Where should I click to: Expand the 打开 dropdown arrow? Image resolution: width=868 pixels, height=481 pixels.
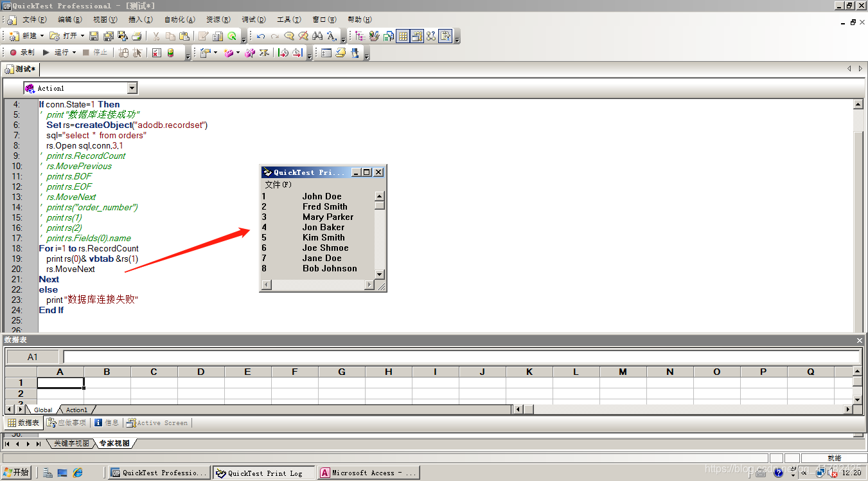tap(82, 36)
